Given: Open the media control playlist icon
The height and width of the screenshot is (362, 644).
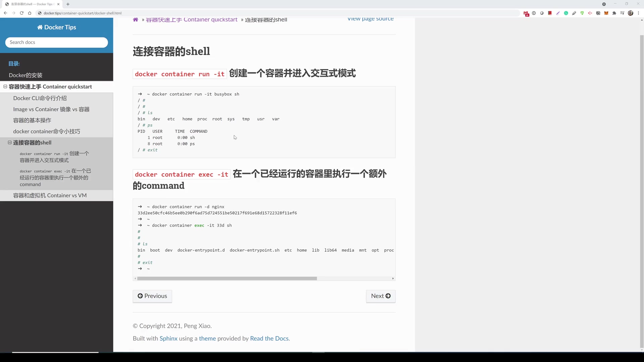Looking at the screenshot, I should [x=622, y=13].
